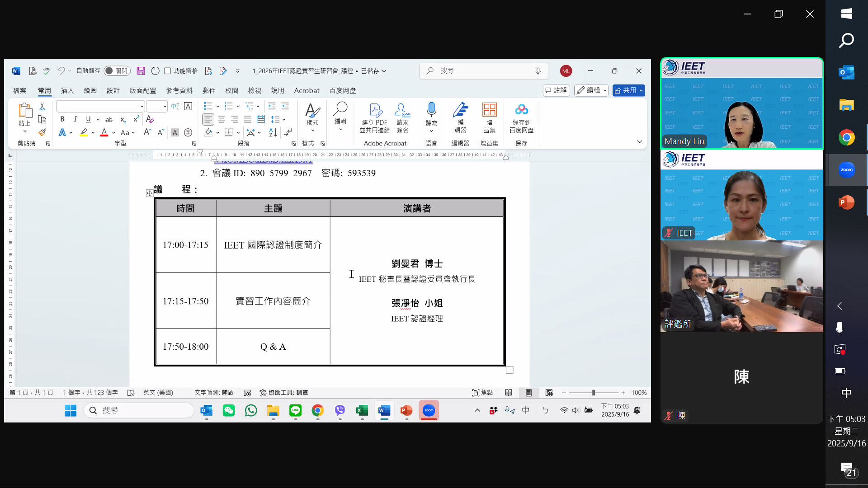Viewport: 868px width, 488px height.
Task: Apply center alignment to paragraph
Action: [222, 119]
